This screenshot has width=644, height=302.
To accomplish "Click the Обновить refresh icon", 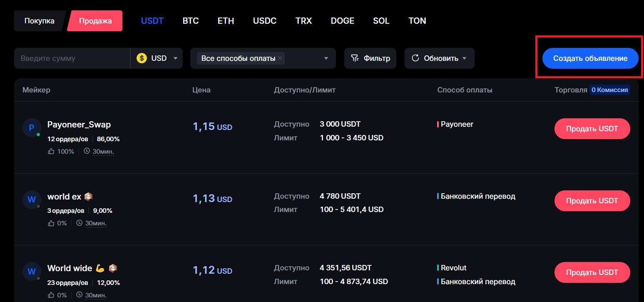I will 415,58.
